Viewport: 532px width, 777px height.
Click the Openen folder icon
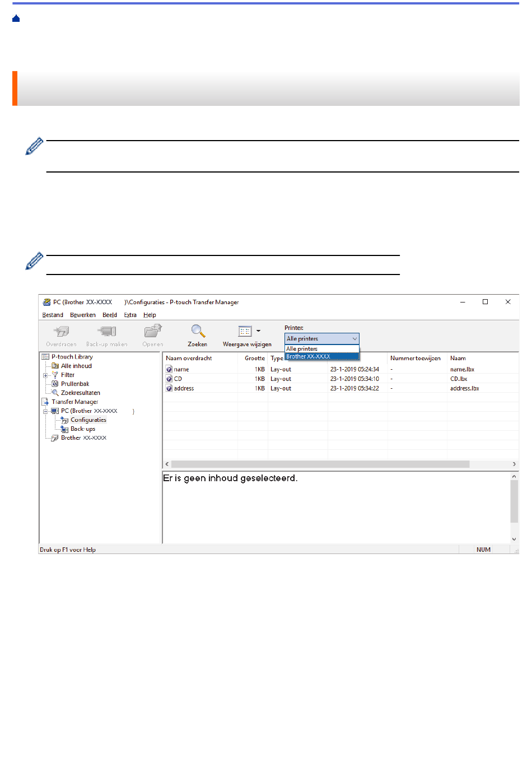pyautogui.click(x=153, y=331)
